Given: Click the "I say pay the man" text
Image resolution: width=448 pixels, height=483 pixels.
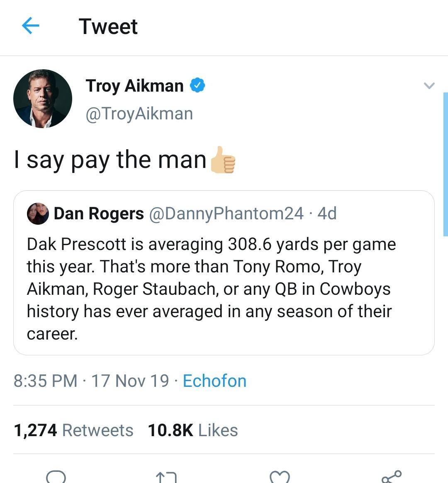Looking at the screenshot, I should [110, 160].
